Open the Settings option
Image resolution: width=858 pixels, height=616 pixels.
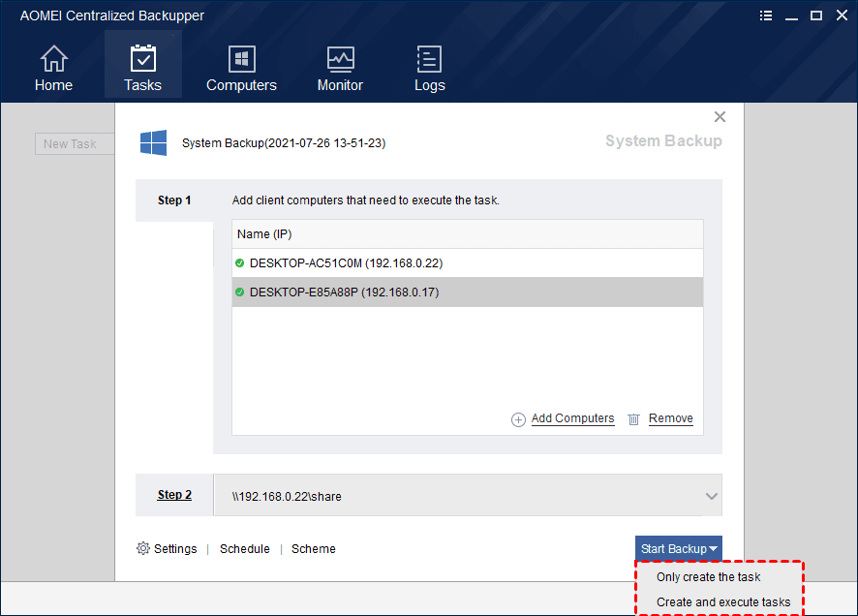175,549
